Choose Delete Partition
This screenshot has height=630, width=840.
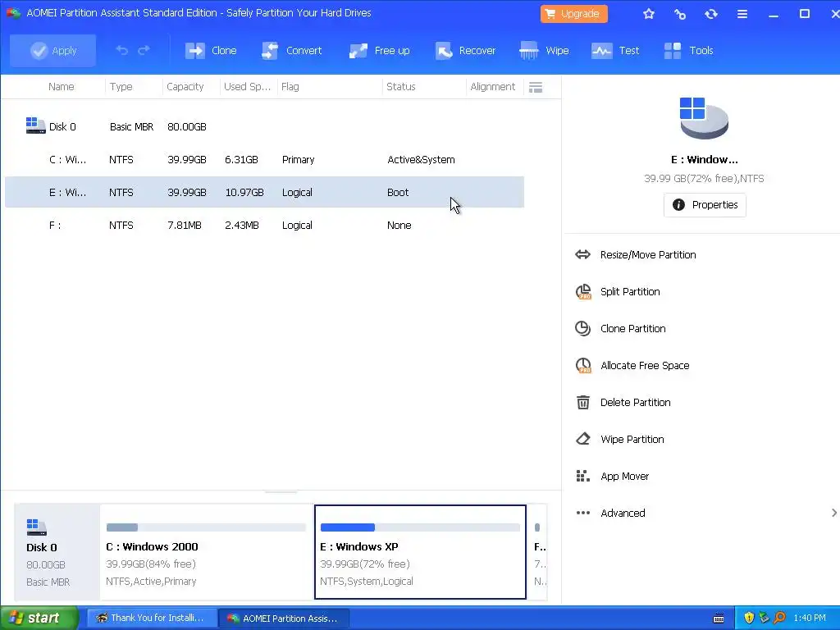pos(636,403)
